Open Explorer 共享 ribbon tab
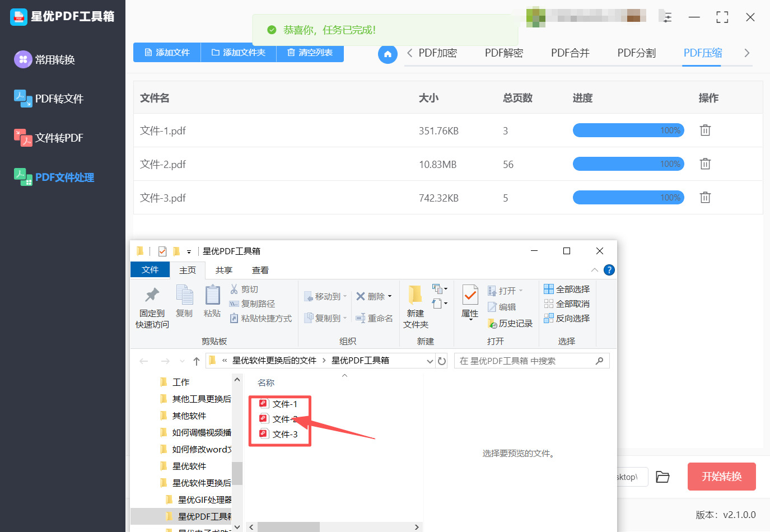Screen dimensions: 770x532 point(224,270)
